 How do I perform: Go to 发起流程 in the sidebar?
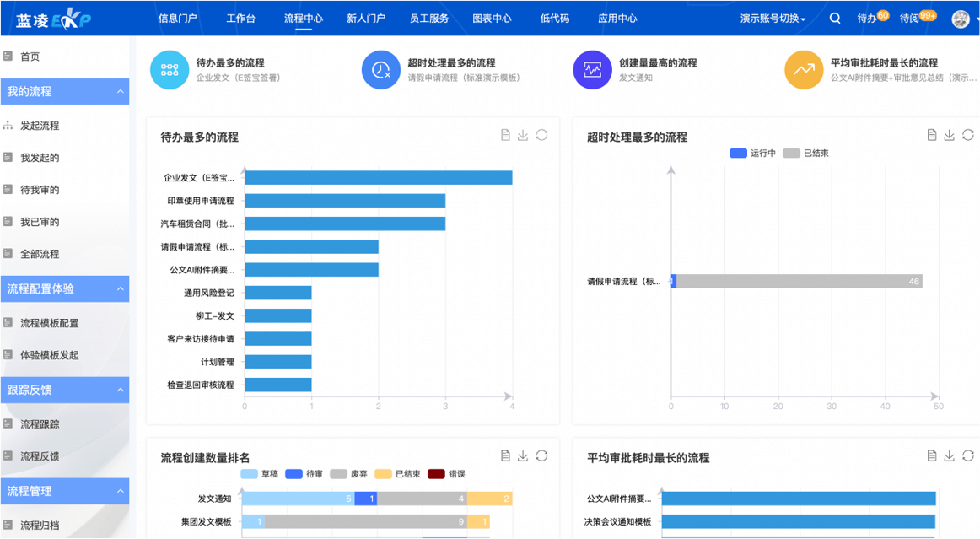coord(40,126)
